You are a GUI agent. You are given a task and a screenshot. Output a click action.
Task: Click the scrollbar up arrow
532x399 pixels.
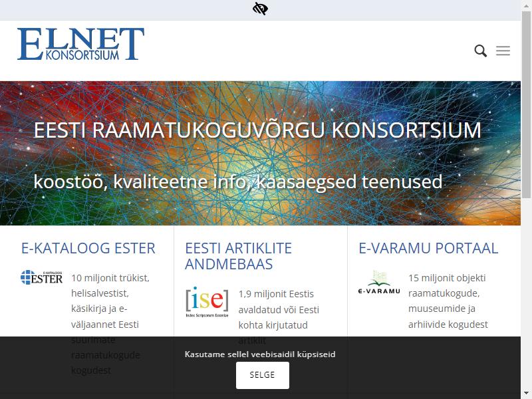tap(527, 5)
